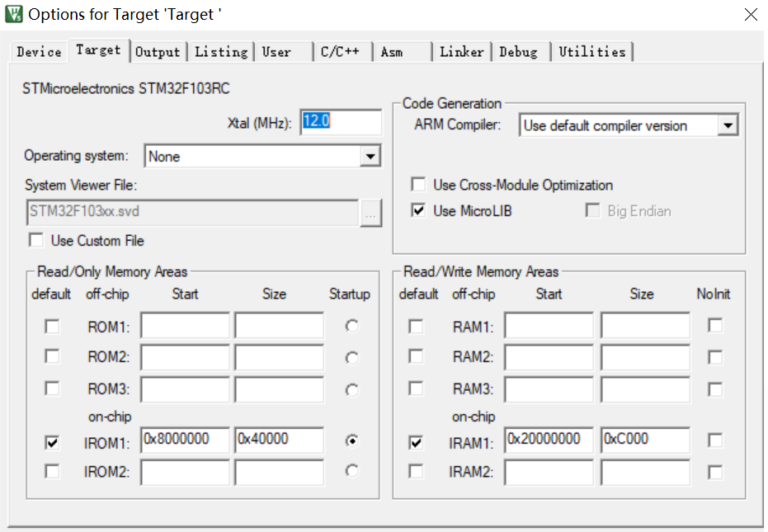Click the STMicroelectronics STM32F103RC device label

[126, 89]
